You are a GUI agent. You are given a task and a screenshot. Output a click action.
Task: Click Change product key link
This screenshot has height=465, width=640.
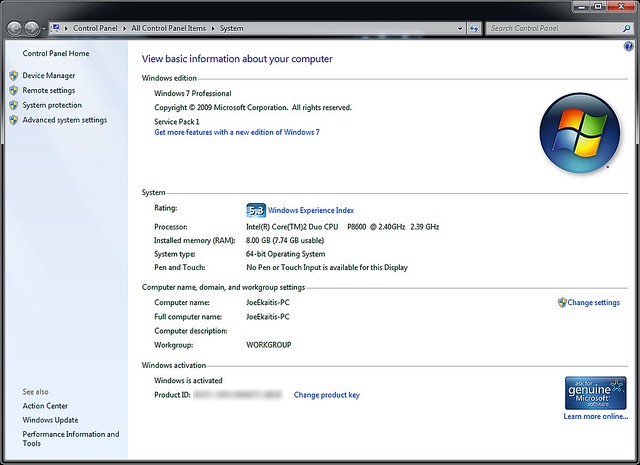tap(327, 395)
